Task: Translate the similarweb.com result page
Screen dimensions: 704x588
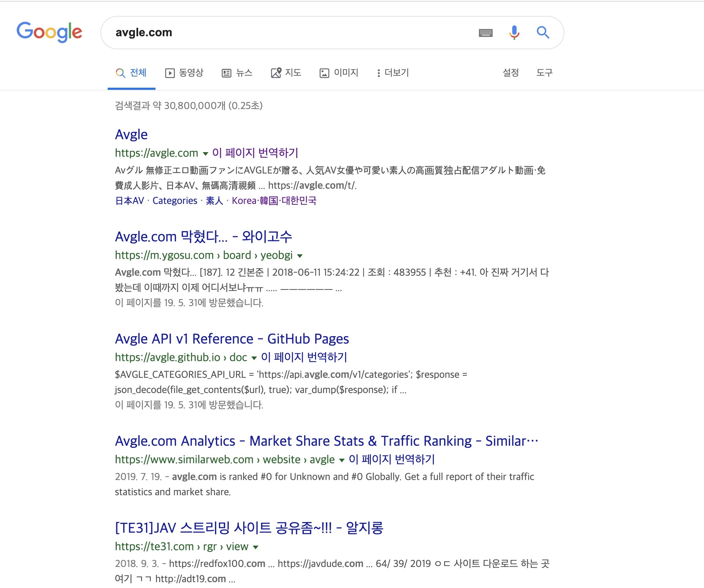Action: click(x=392, y=459)
